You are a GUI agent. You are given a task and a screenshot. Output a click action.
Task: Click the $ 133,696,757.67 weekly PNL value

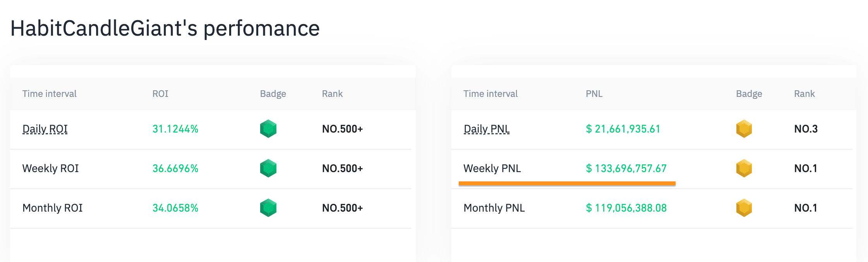click(626, 168)
